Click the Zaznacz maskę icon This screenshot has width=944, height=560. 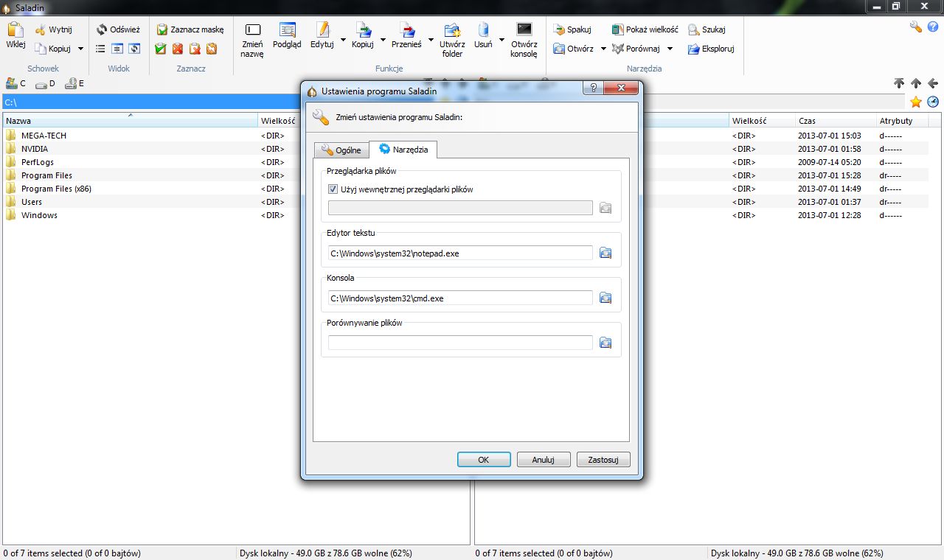[x=162, y=29]
